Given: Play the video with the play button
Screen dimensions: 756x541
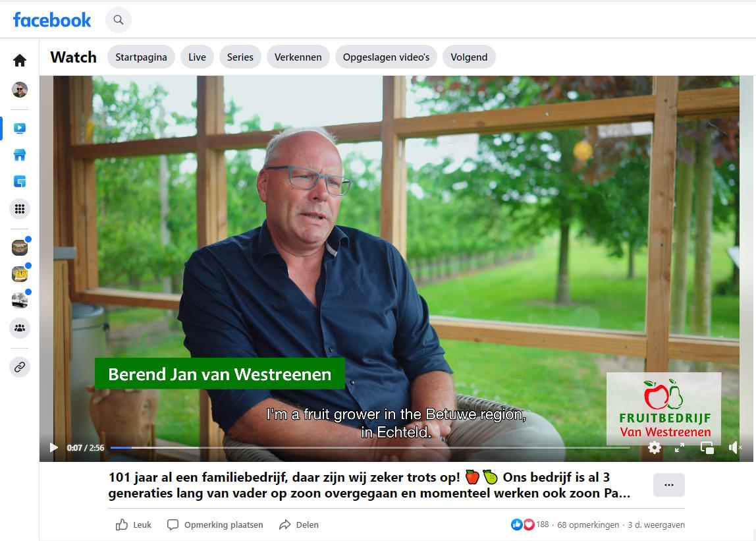Looking at the screenshot, I should click(x=53, y=448).
